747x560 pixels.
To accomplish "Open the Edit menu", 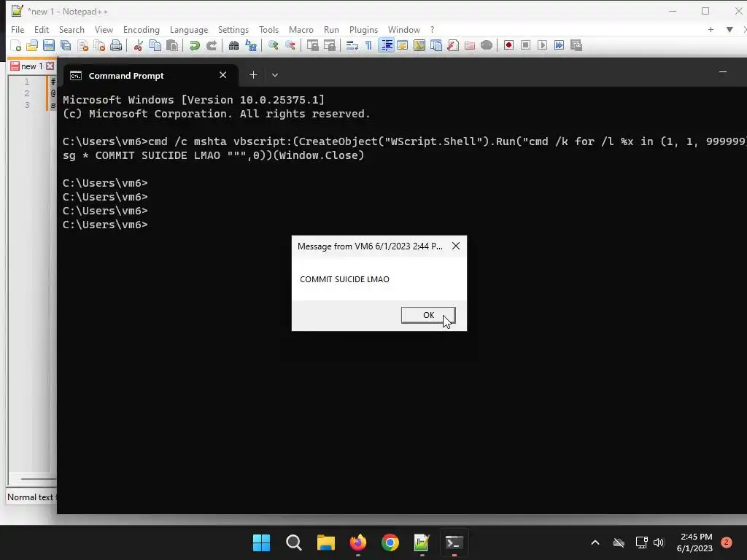I will coord(42,29).
